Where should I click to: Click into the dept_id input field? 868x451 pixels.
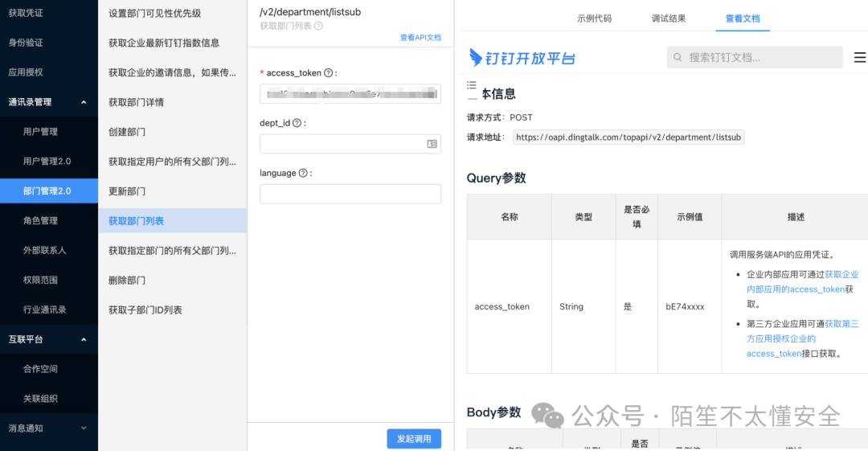[x=350, y=144]
